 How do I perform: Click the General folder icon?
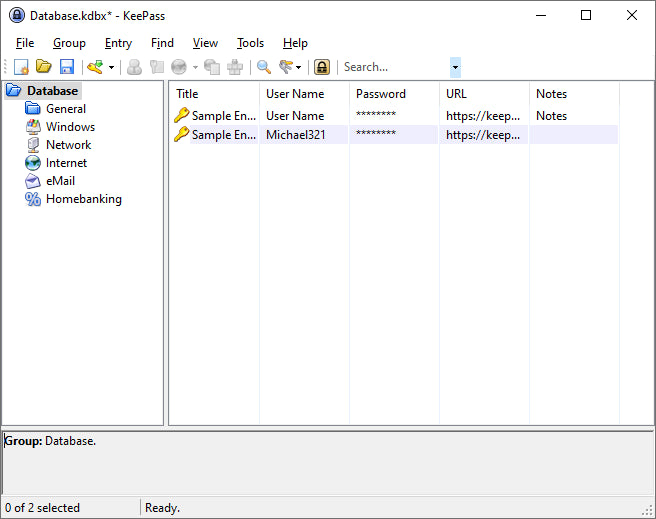[x=33, y=109]
